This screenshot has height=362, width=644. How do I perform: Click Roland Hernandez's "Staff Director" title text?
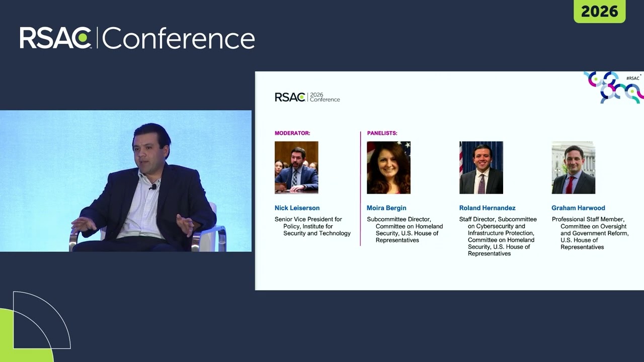[498, 236]
